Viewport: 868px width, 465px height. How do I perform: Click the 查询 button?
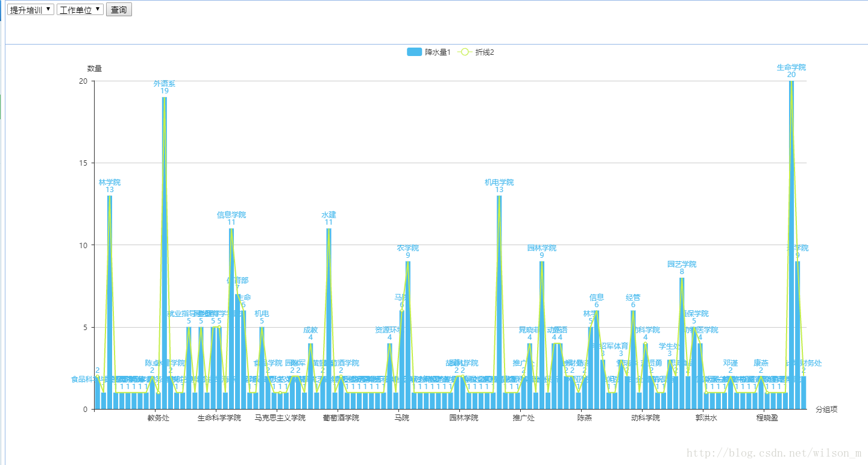click(x=119, y=10)
